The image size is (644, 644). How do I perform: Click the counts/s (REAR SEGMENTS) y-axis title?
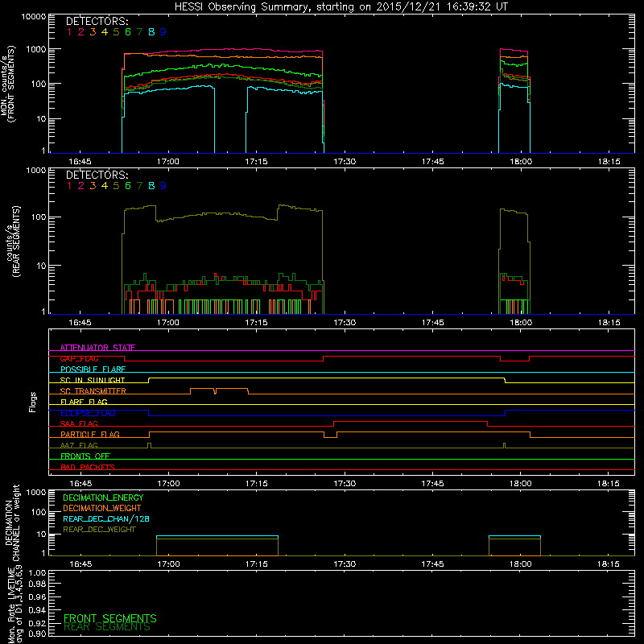point(13,242)
